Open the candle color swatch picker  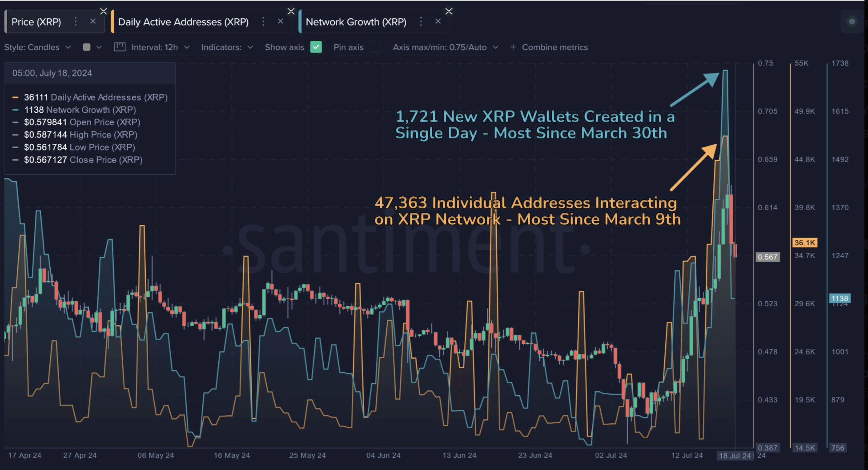87,47
